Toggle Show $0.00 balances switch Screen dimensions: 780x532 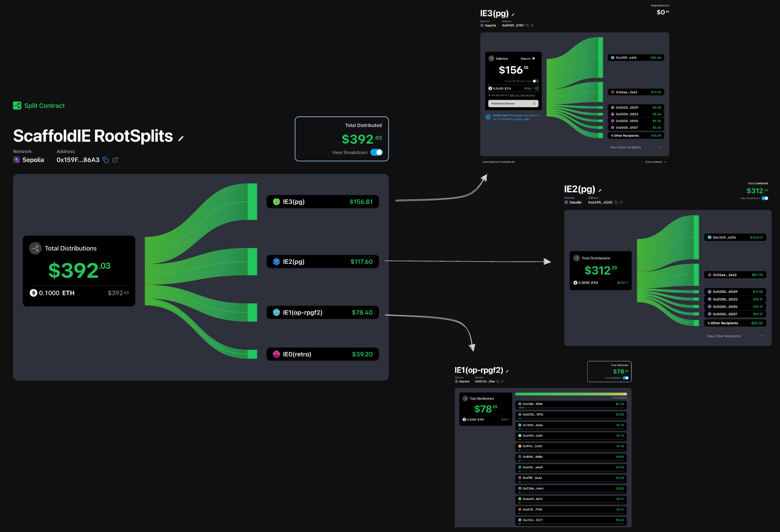pos(535,81)
